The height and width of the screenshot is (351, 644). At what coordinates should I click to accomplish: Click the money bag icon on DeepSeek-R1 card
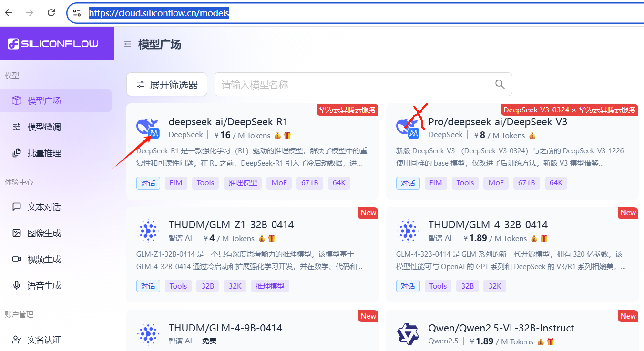click(277, 135)
